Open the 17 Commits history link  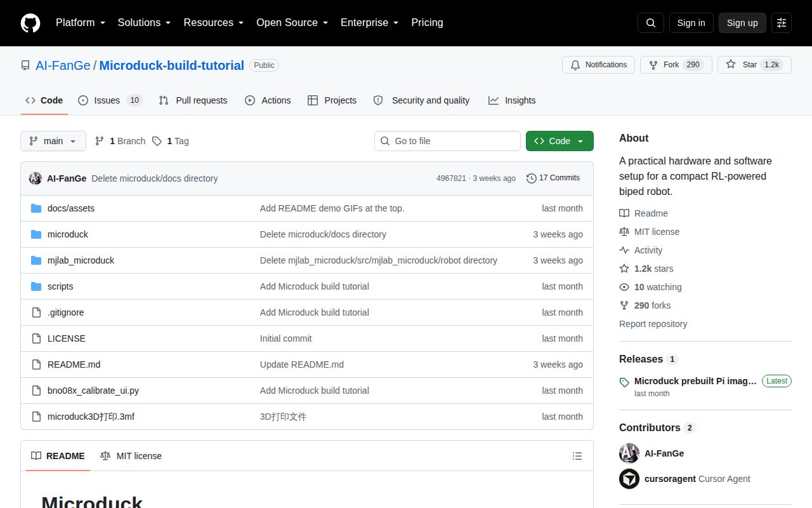553,178
